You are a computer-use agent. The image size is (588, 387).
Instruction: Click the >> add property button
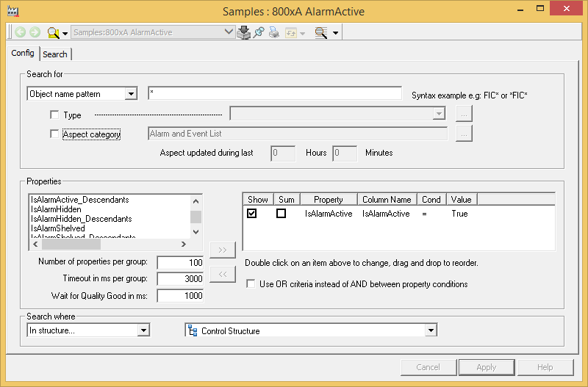(223, 250)
